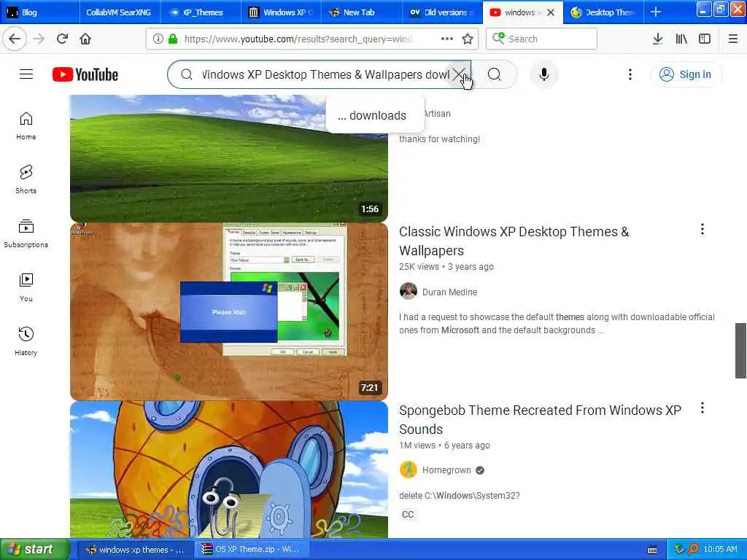Open Classic Windows XP Desktop Themes video title
This screenshot has height=560, width=747.
tap(514, 241)
